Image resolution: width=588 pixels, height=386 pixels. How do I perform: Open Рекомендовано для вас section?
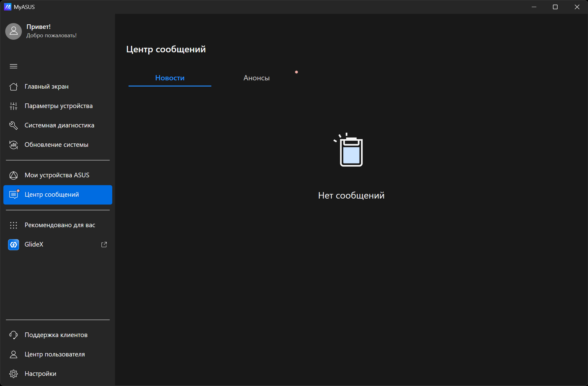pyautogui.click(x=58, y=225)
